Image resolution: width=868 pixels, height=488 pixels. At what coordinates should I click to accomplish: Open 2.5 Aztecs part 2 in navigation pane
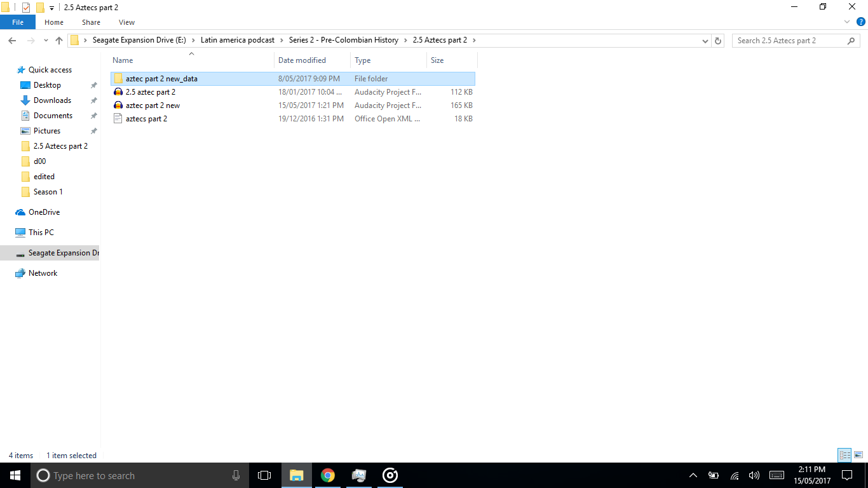[60, 146]
